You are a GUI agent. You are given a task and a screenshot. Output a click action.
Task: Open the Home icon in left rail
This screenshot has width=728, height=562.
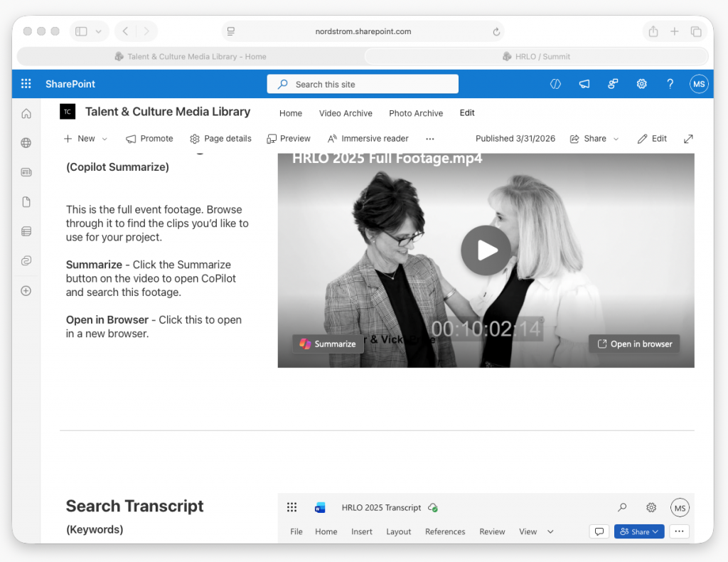[x=26, y=113]
